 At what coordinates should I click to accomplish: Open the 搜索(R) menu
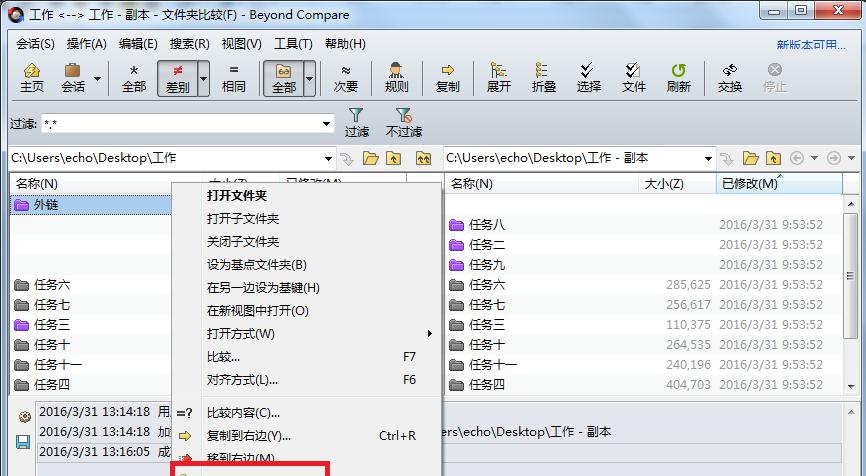[x=189, y=44]
